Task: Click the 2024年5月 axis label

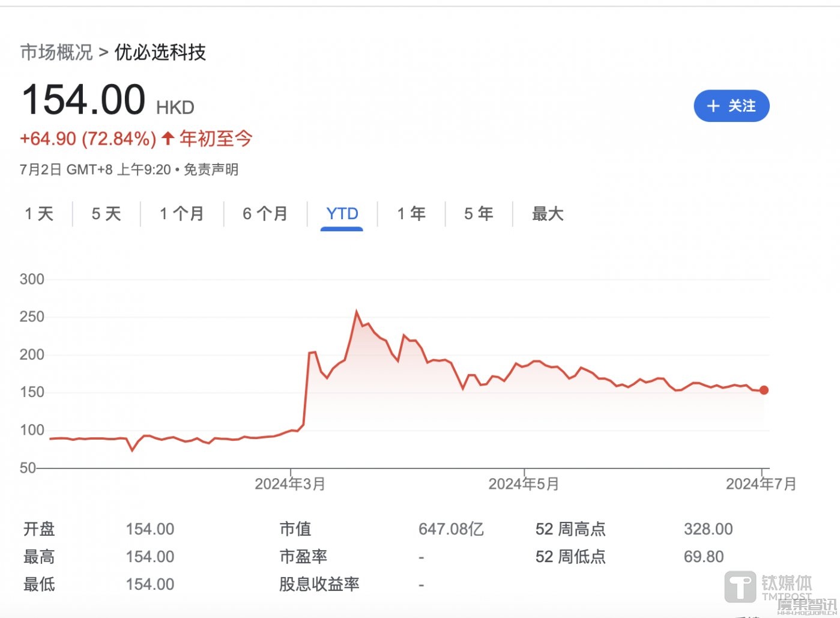Action: click(524, 484)
